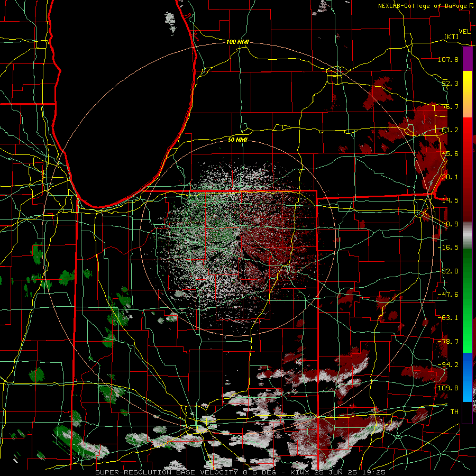
Task: Select the -78.7 velocity scale value
Action: coord(448,342)
